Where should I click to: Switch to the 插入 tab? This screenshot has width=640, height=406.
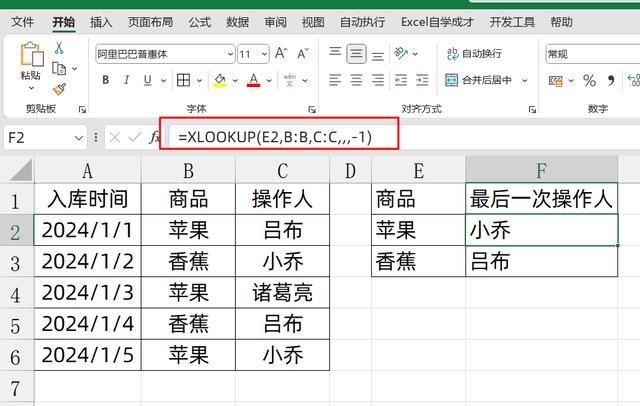tap(101, 22)
